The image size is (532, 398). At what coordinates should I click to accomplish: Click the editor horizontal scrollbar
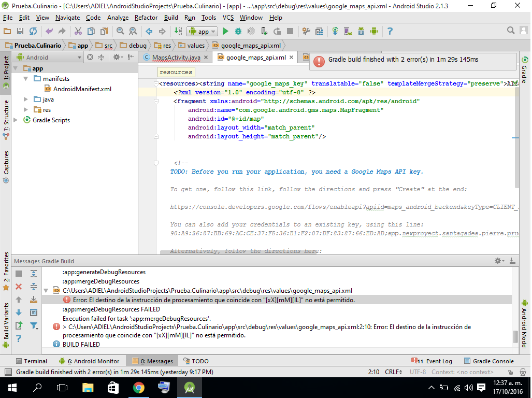click(x=239, y=252)
